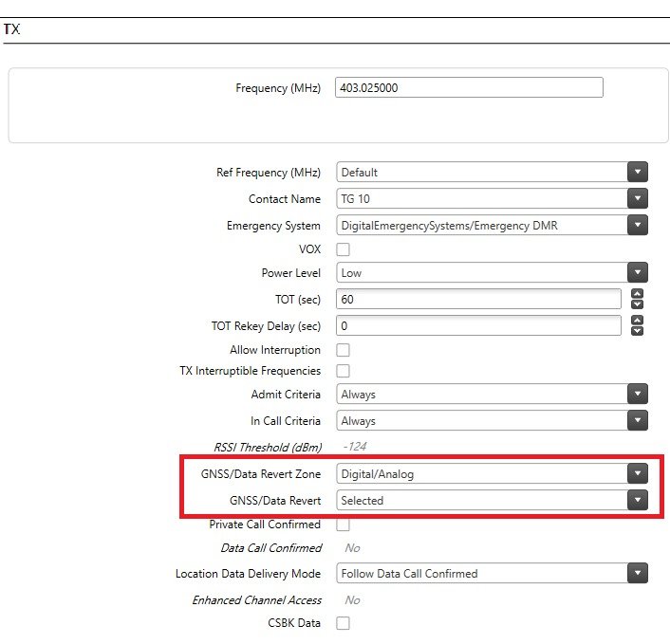Decrease TOT Rekey Delay with down arrow

pyautogui.click(x=637, y=331)
